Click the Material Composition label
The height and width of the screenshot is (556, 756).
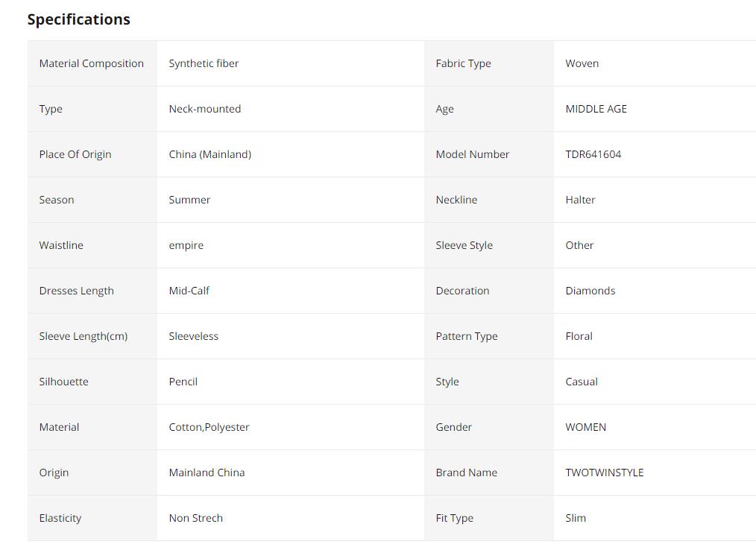pos(91,63)
